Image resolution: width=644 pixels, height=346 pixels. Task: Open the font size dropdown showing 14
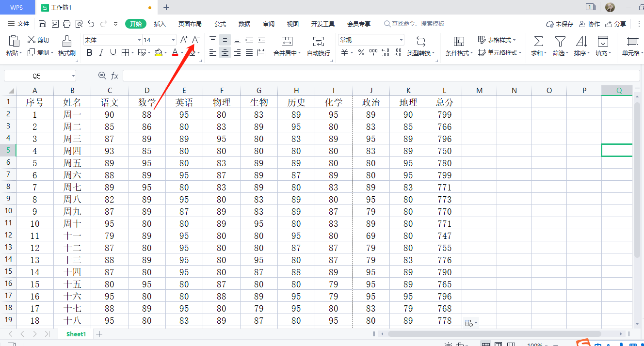173,40
